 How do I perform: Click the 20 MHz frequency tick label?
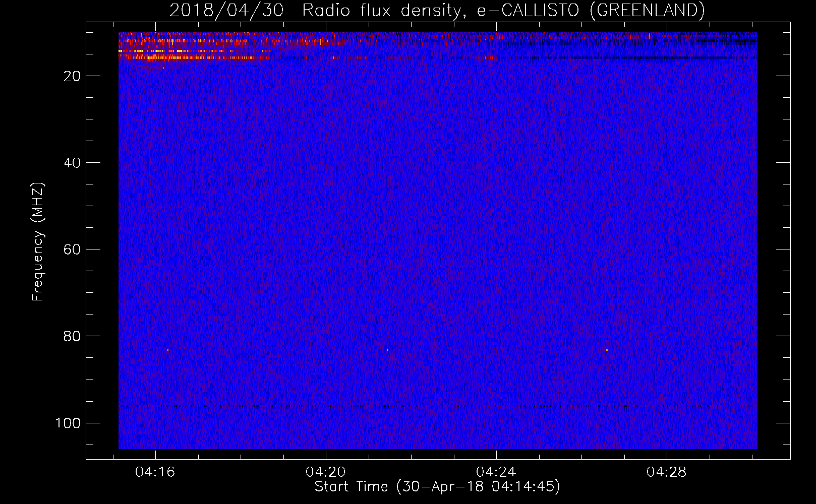click(x=72, y=76)
